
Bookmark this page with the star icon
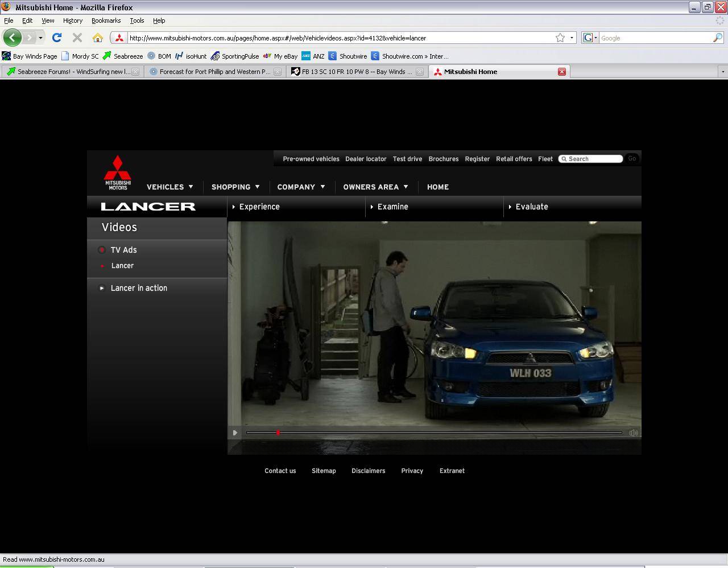[x=560, y=38]
